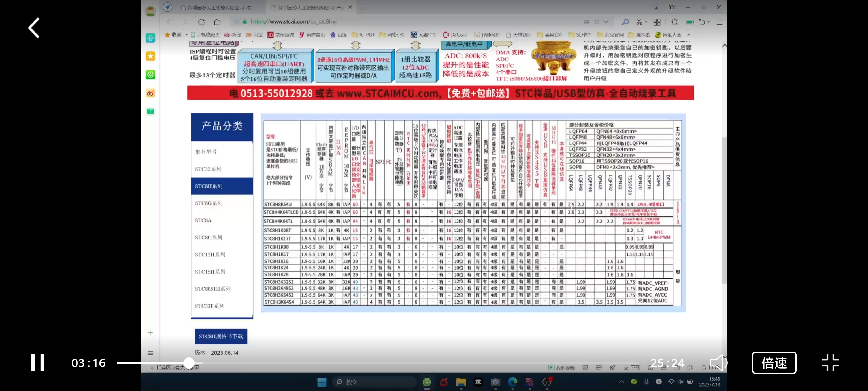Show more bookmarks with » chevron
The image size is (868, 391).
pos(689,35)
